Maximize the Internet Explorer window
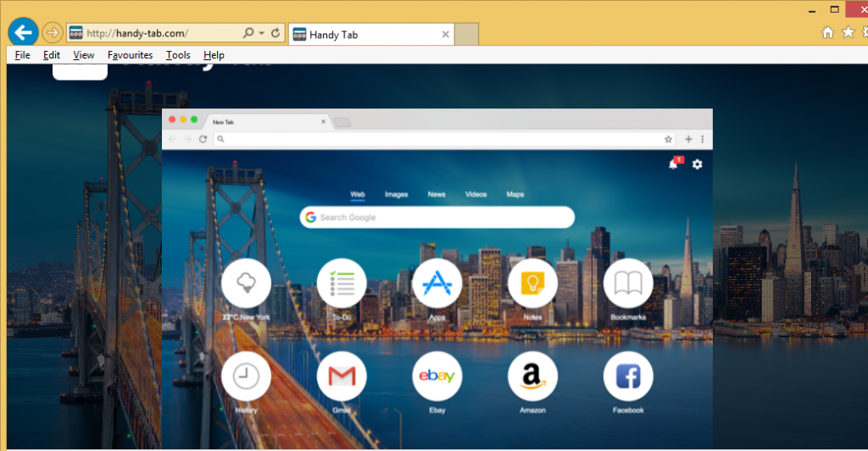 click(x=835, y=9)
